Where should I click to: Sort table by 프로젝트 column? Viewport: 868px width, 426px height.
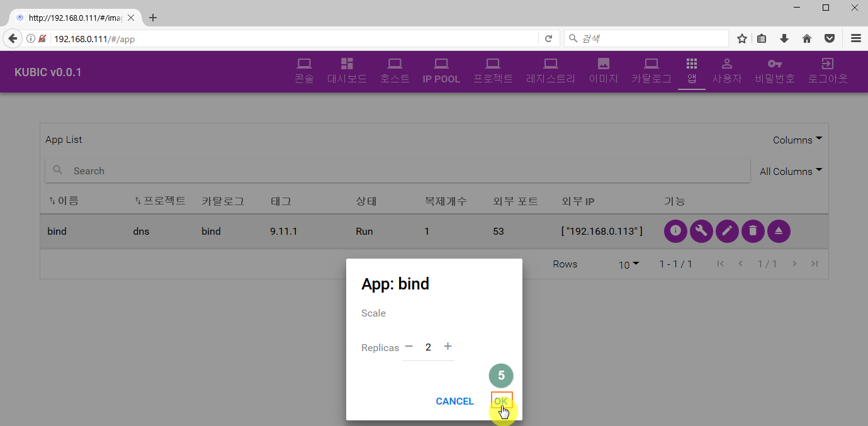(160, 201)
